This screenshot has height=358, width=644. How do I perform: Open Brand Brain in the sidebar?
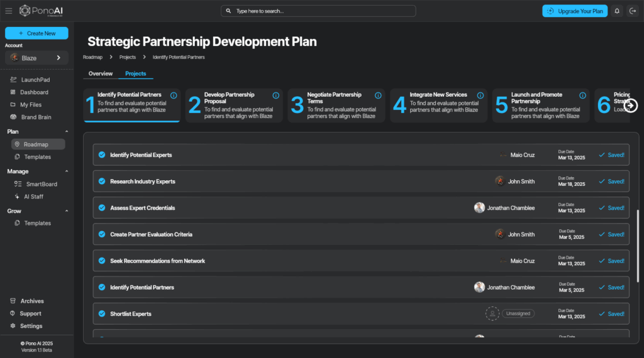36,117
